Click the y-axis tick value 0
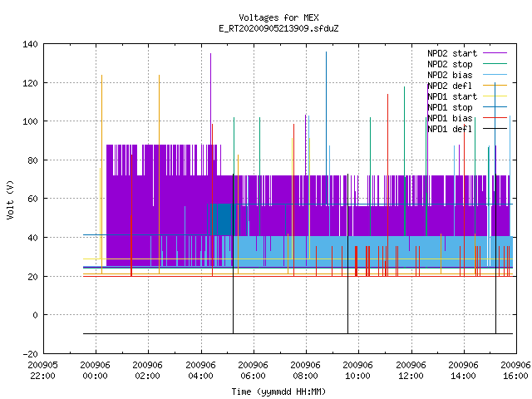The width and height of the screenshot is (532, 399). pyautogui.click(x=35, y=315)
